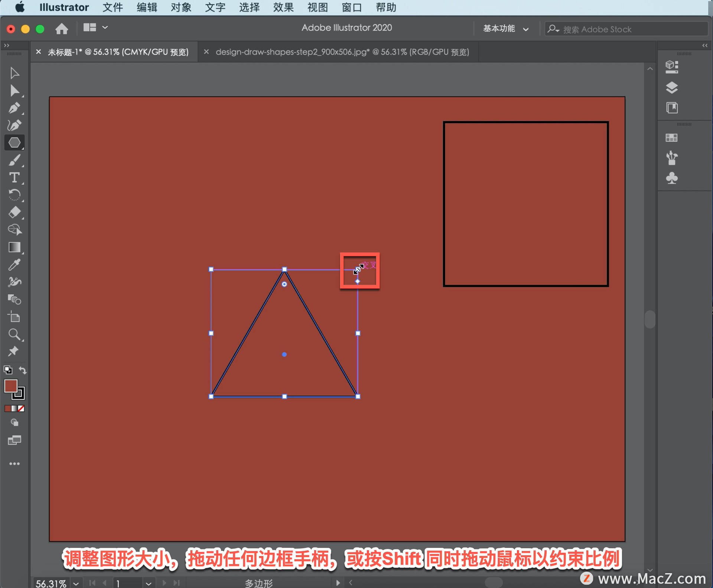The height and width of the screenshot is (588, 713).
Task: Click the vertical scrollbar thumb
Action: (x=650, y=319)
